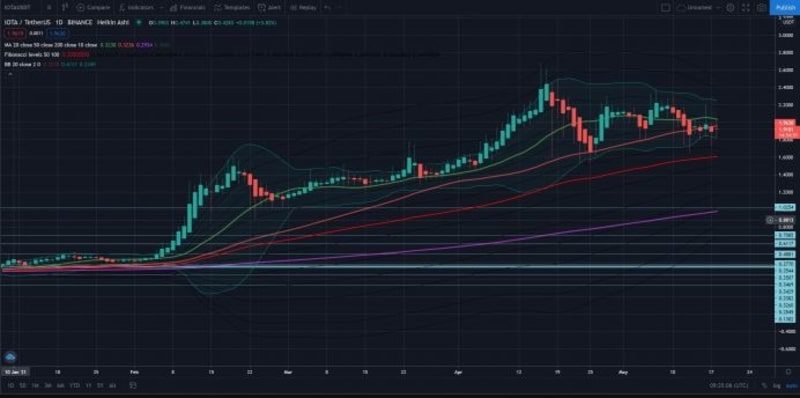Select the 1D time range
The height and width of the screenshot is (398, 800).
tap(11, 386)
